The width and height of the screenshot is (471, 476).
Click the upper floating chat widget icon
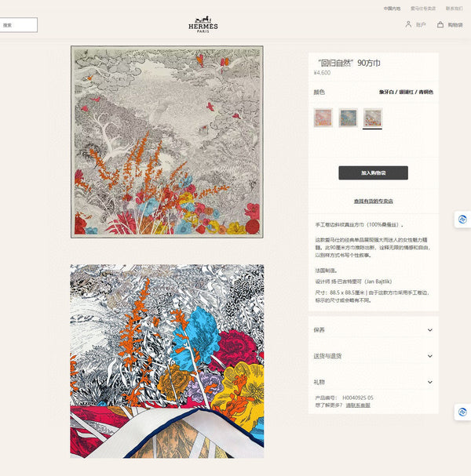pyautogui.click(x=462, y=220)
